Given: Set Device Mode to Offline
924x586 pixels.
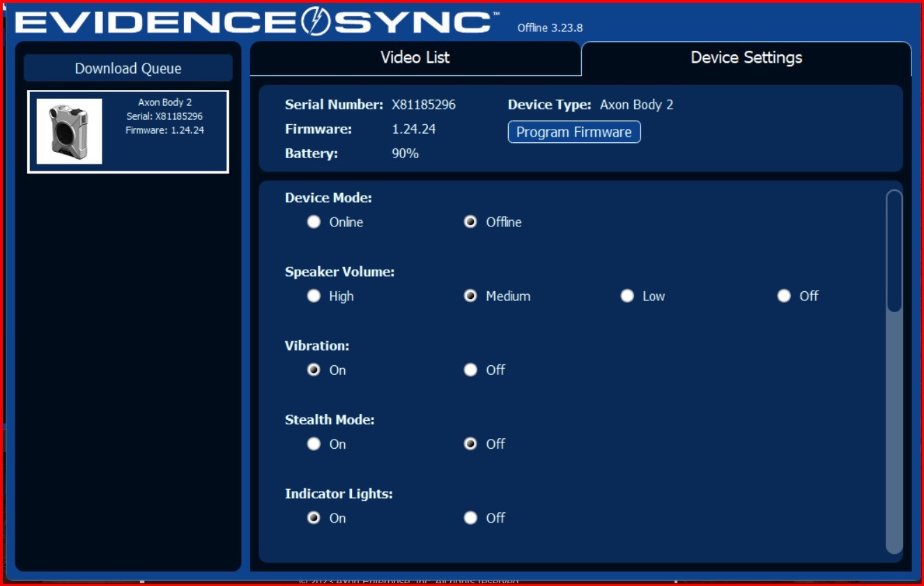Looking at the screenshot, I should (471, 222).
